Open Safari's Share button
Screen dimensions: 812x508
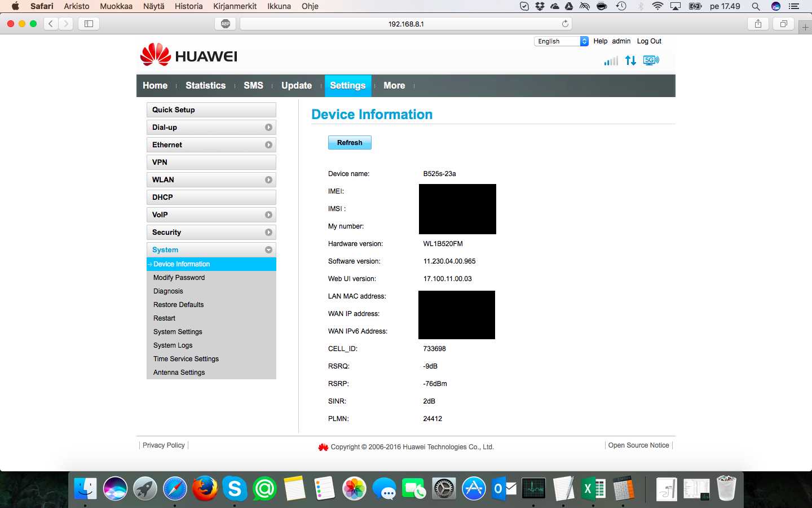(x=758, y=24)
